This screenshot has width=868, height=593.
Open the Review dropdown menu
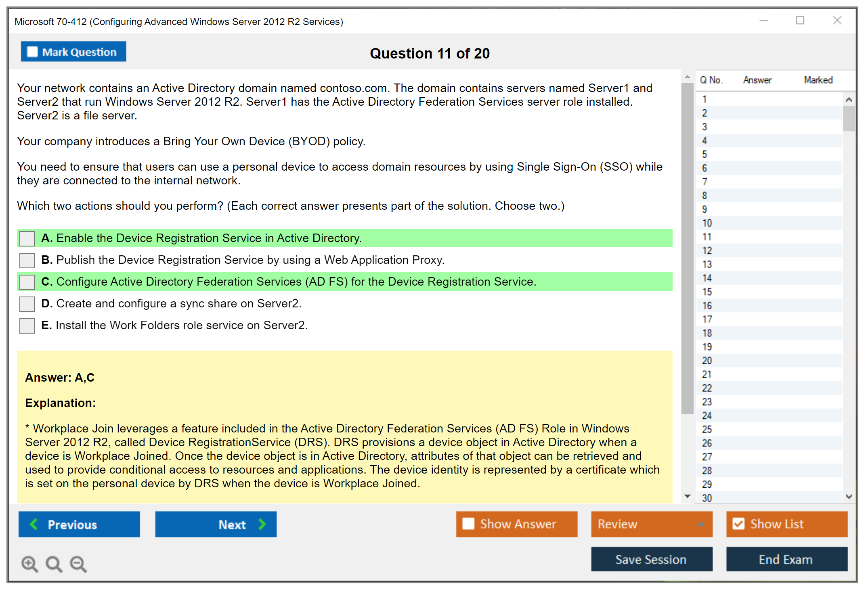click(x=652, y=524)
